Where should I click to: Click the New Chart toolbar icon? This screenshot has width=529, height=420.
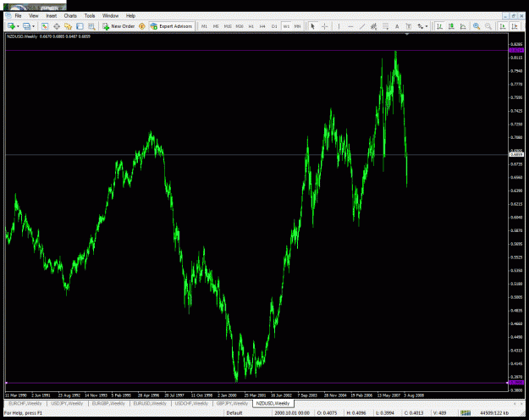[x=12, y=26]
